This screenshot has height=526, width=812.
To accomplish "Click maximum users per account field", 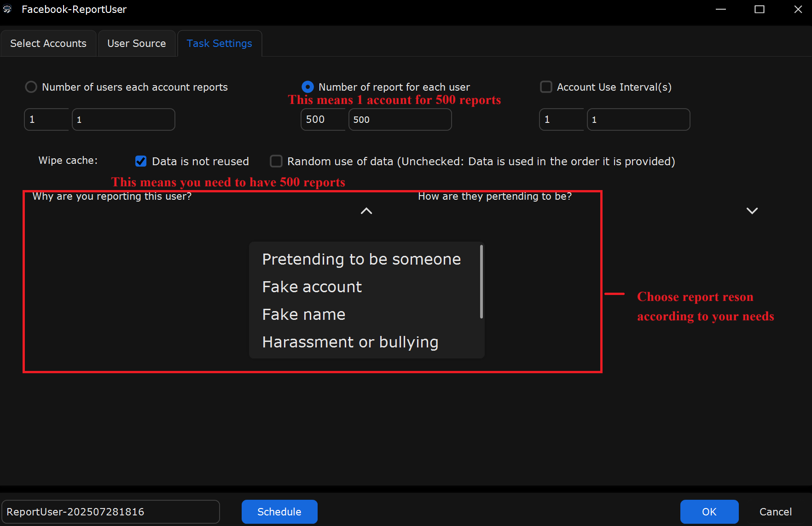I will tap(123, 120).
